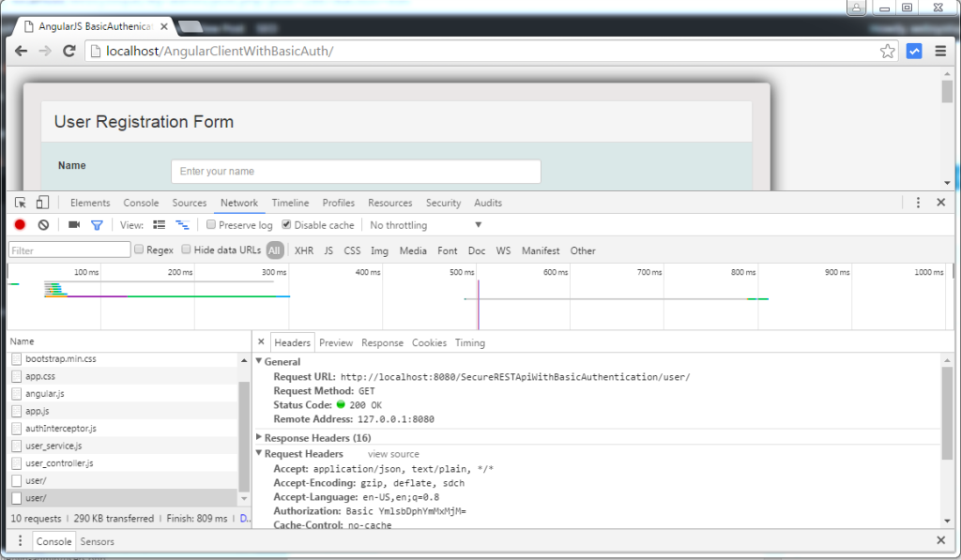
Task: Open the Cookies tab for the request
Action: click(429, 342)
